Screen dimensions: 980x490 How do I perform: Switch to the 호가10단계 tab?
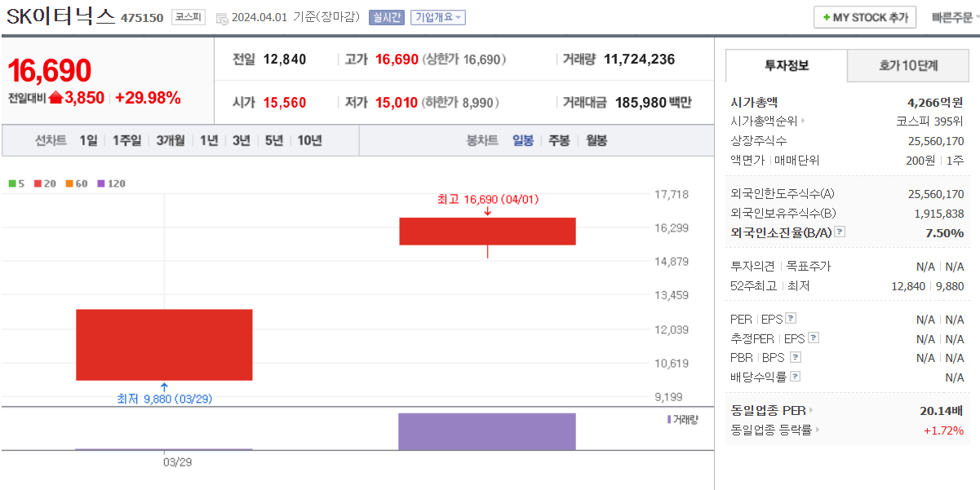[908, 65]
